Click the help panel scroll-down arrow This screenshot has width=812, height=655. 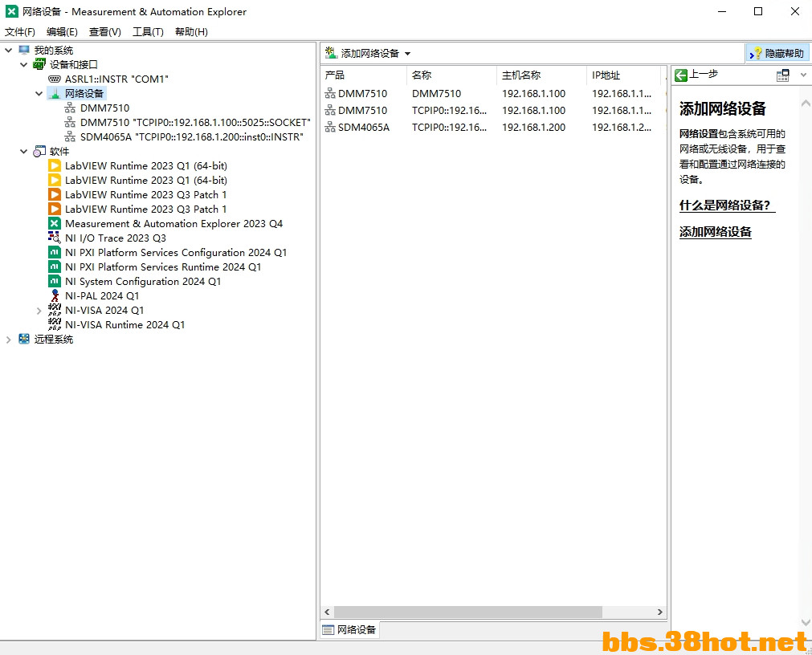pos(806,622)
